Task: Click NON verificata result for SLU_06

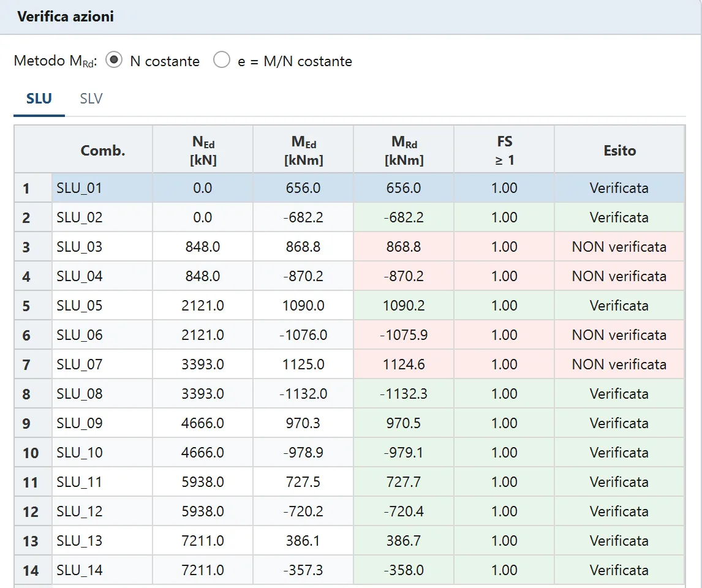Action: coord(620,335)
